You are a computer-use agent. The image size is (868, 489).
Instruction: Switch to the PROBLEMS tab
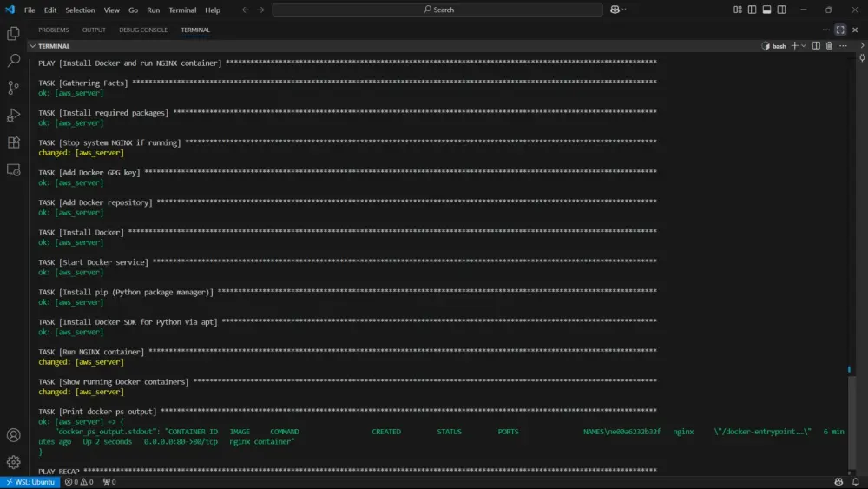coord(54,30)
